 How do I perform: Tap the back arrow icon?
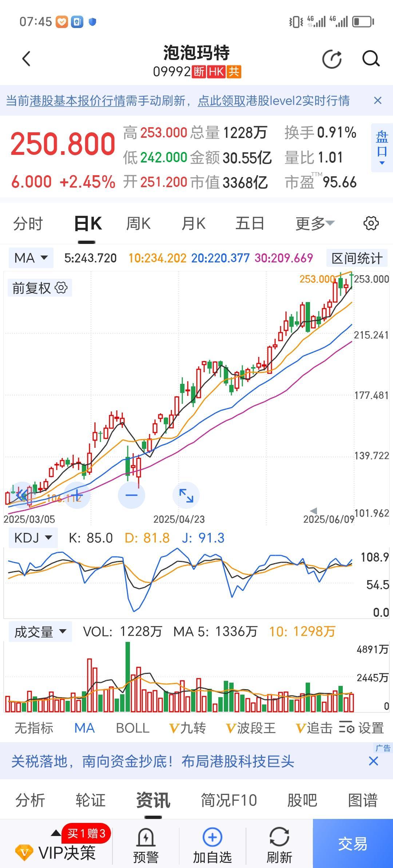26,59
